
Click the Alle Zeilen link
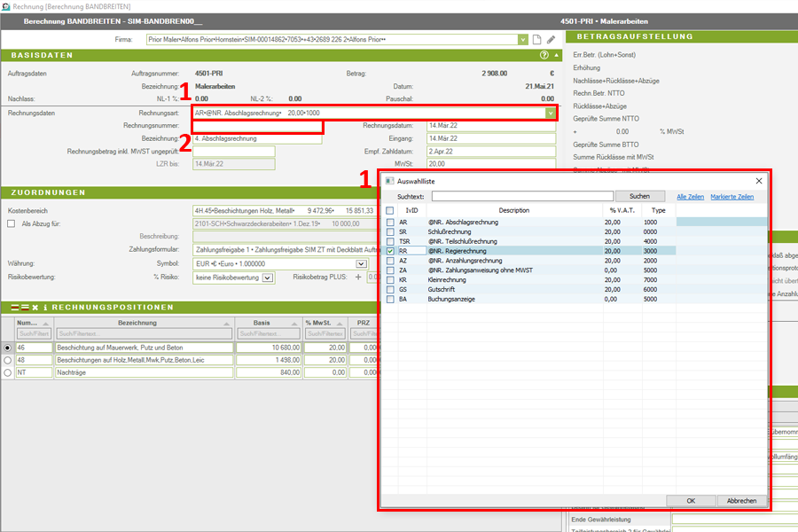691,196
